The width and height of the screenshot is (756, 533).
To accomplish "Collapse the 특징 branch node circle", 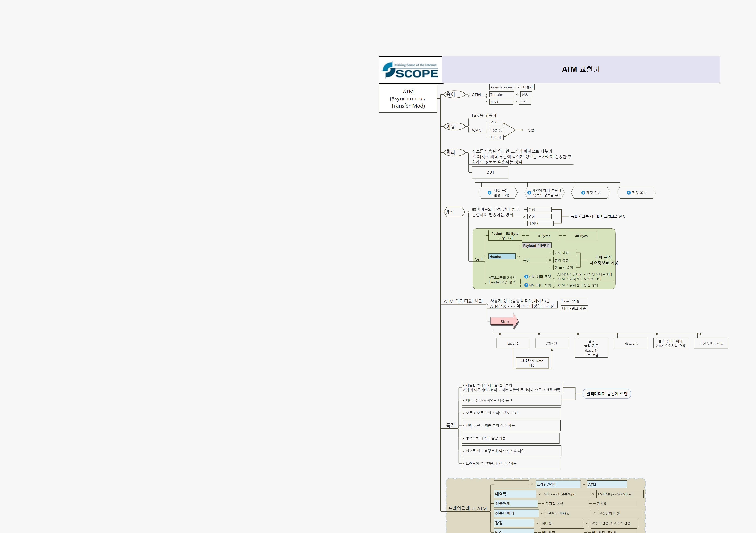I will (x=458, y=428).
